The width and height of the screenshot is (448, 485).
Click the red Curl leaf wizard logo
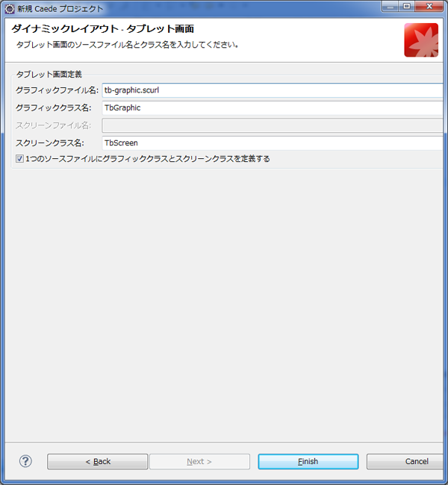click(421, 40)
